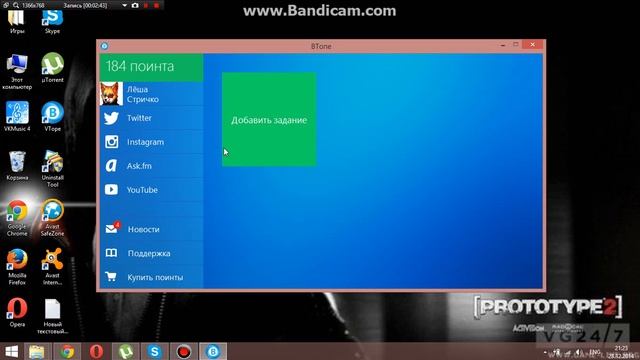The image size is (640, 360).
Task: Switch to BTone app in taskbar
Action: point(213,351)
